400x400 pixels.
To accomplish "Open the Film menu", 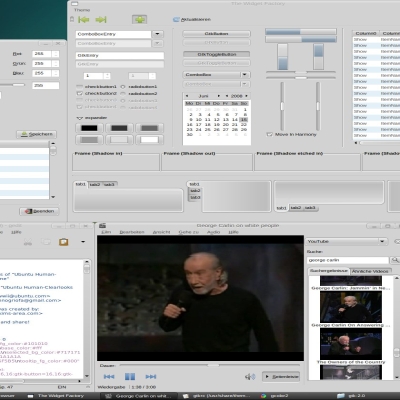I will coord(106,232).
